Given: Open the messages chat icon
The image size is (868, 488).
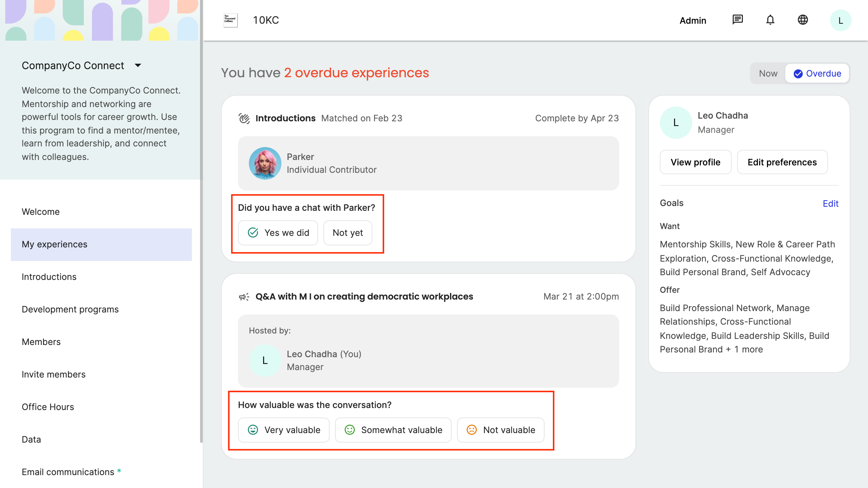Looking at the screenshot, I should click(x=737, y=20).
